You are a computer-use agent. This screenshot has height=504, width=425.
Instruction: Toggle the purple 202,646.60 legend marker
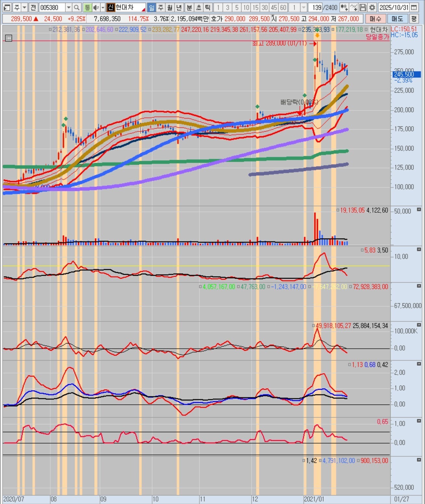coord(84,30)
